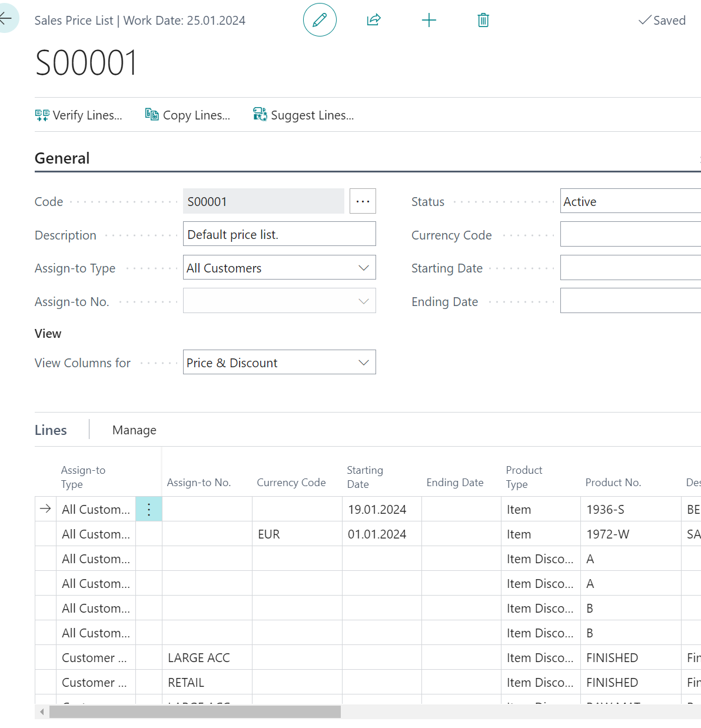Click the Description input field
The image size is (701, 728).
coord(279,234)
